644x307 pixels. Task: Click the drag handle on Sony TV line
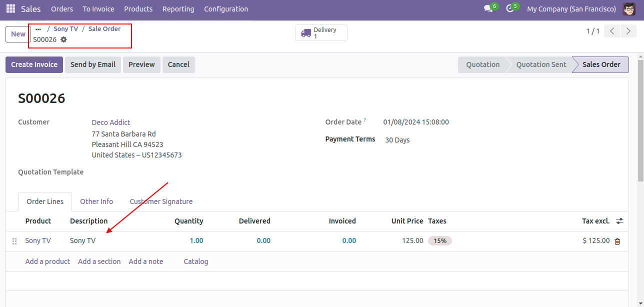pos(14,241)
